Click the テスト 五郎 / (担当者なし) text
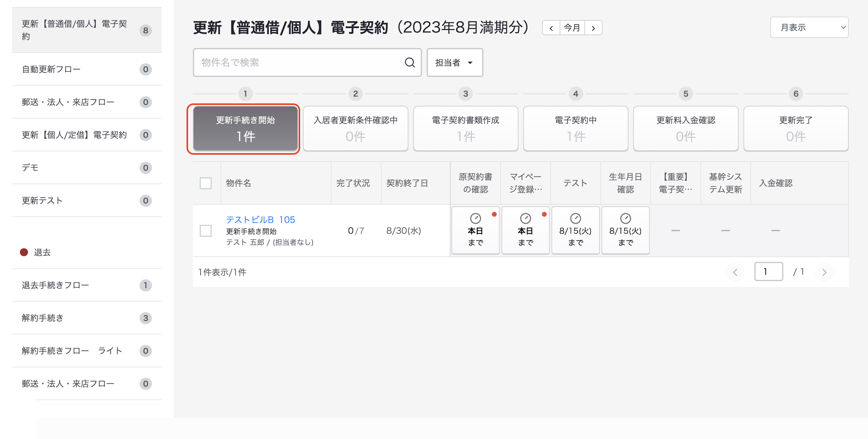Image resolution: width=868 pixels, height=439 pixels. 270,242
